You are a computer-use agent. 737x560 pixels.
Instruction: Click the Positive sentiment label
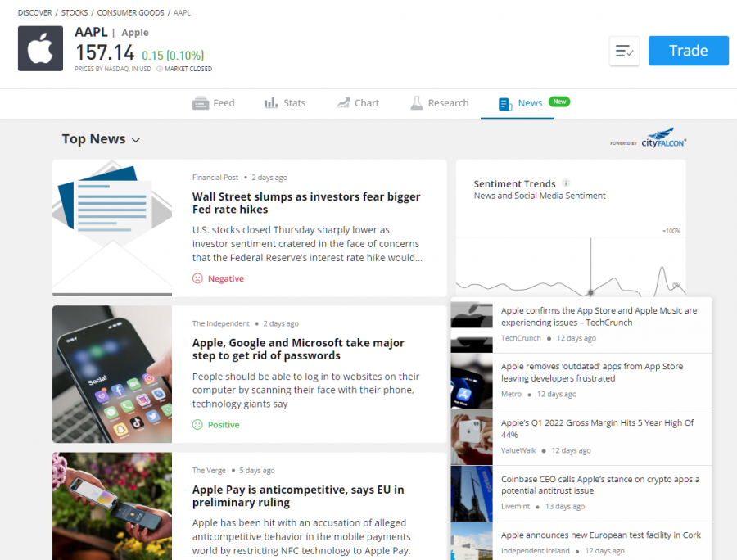pyautogui.click(x=224, y=425)
